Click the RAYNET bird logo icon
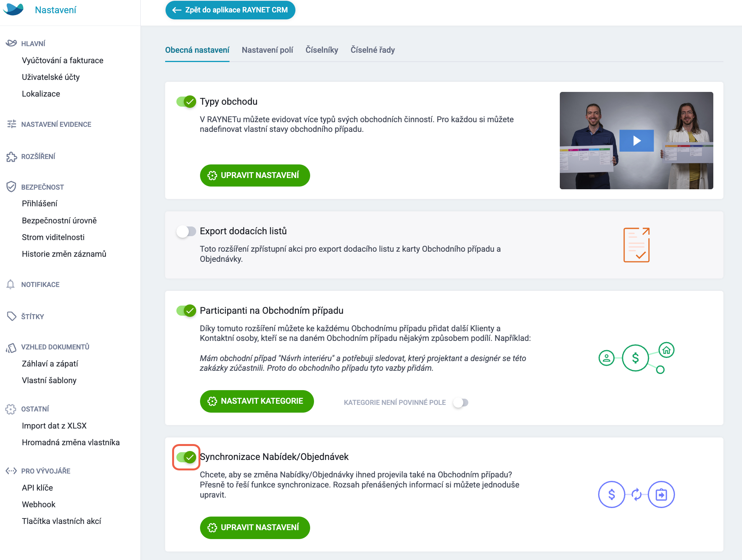Image resolution: width=742 pixels, height=560 pixels. [x=13, y=9]
